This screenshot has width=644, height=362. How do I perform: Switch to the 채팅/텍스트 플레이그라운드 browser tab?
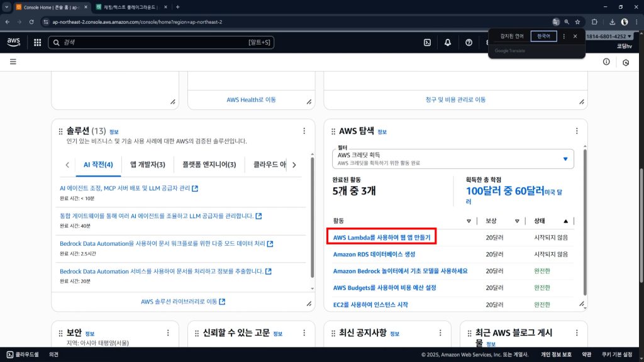pos(130,7)
